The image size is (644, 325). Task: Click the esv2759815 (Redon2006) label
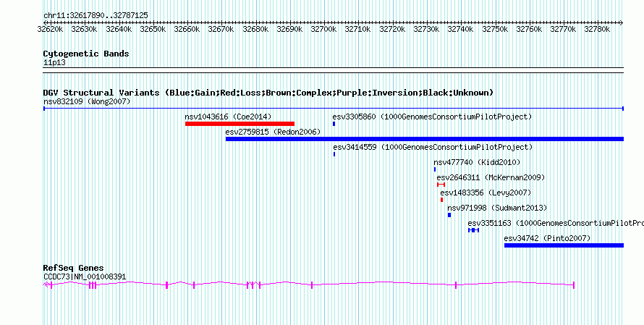pos(273,132)
